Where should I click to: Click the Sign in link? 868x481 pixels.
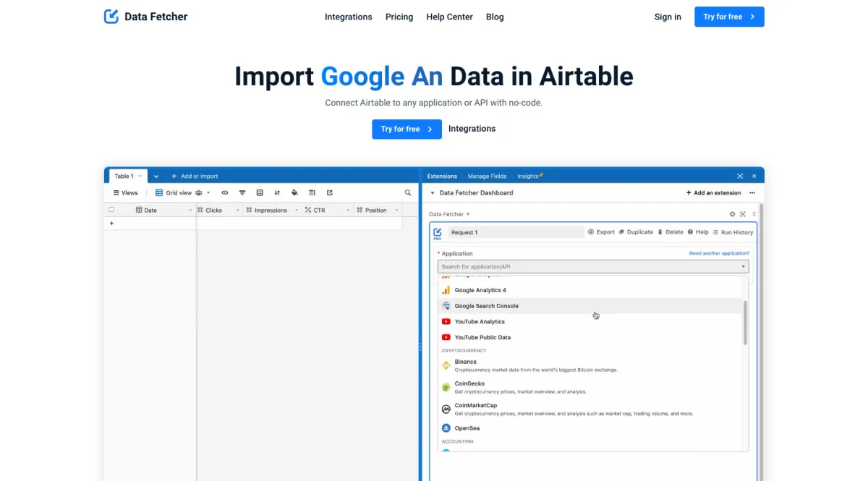668,17
